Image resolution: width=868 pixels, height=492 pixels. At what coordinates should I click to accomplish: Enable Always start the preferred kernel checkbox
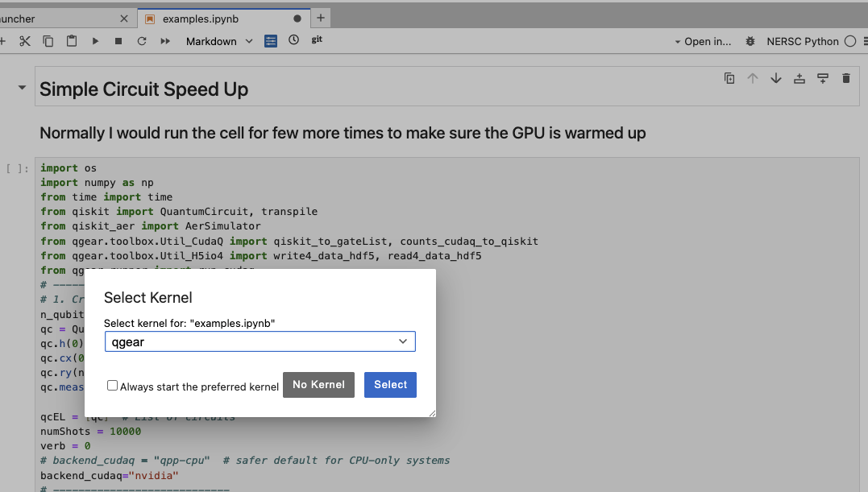[x=112, y=386]
